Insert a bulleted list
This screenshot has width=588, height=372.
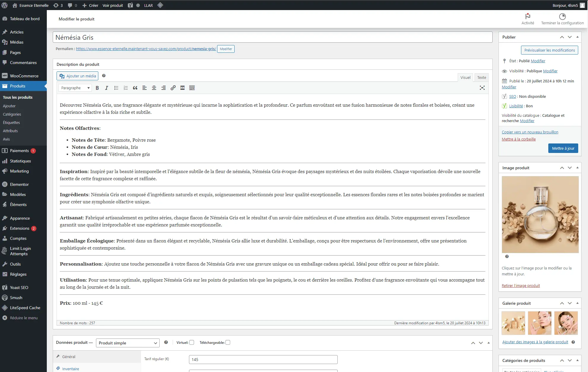pyautogui.click(x=116, y=88)
